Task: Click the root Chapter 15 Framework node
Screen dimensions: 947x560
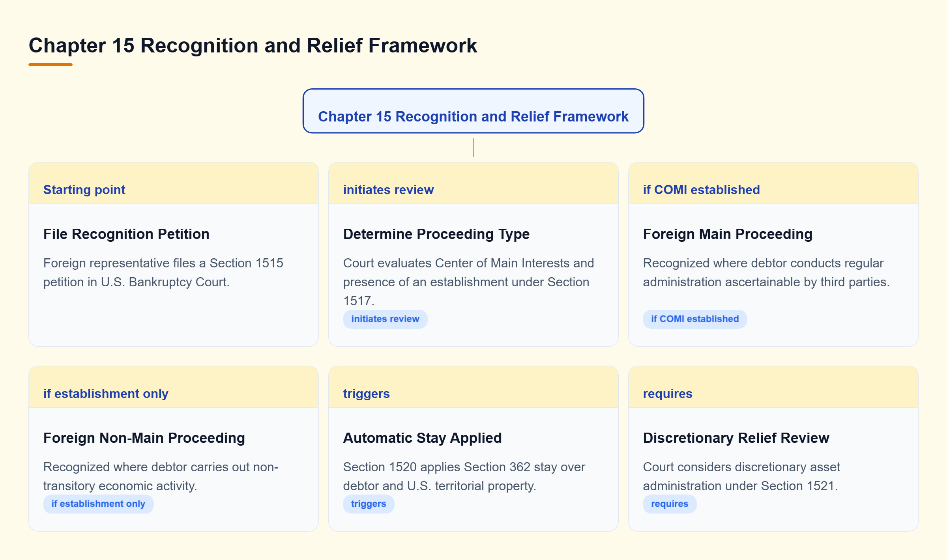Action: [473, 111]
